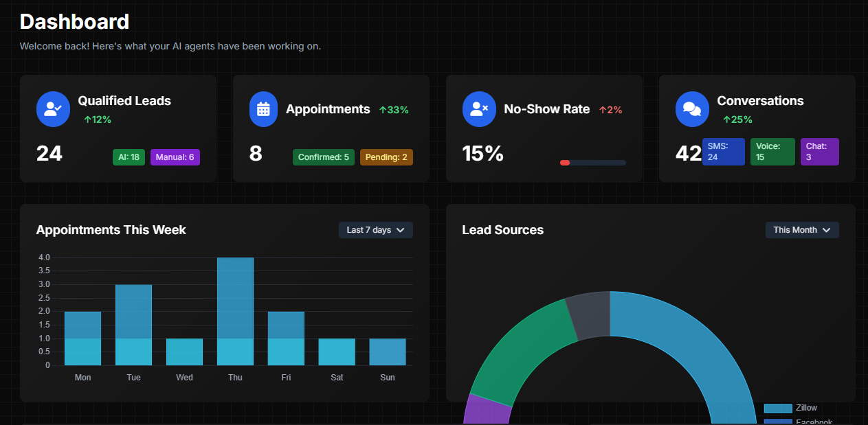868x425 pixels.
Task: Select the Lead Sources panel title
Action: click(x=502, y=230)
